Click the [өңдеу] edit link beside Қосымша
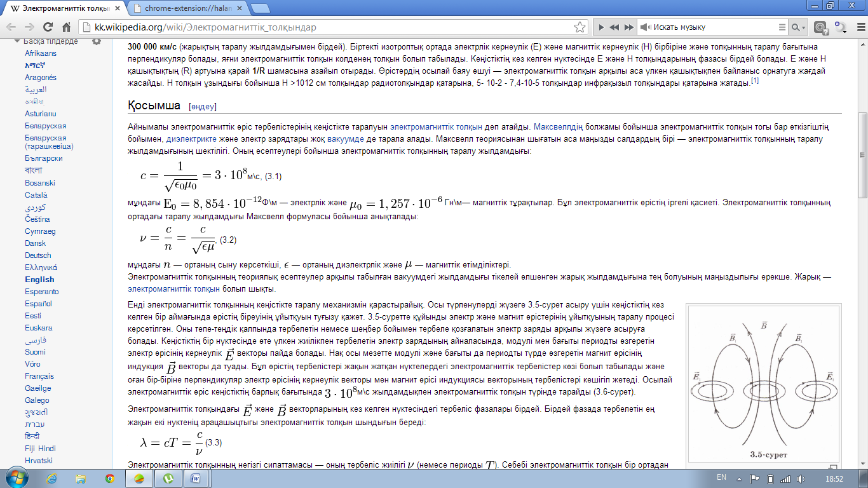Screen dimensions: 868x488 [203, 106]
